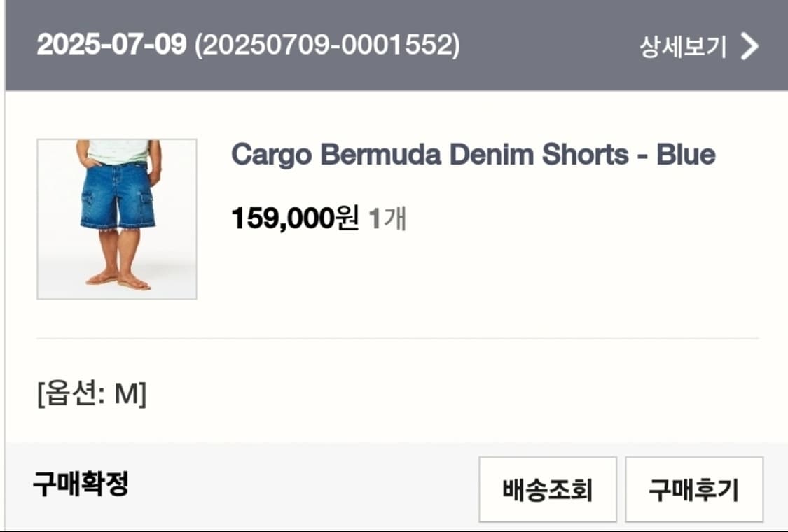Open order details via 상세보기
Viewport: 788px width, 532px height.
coord(683,47)
